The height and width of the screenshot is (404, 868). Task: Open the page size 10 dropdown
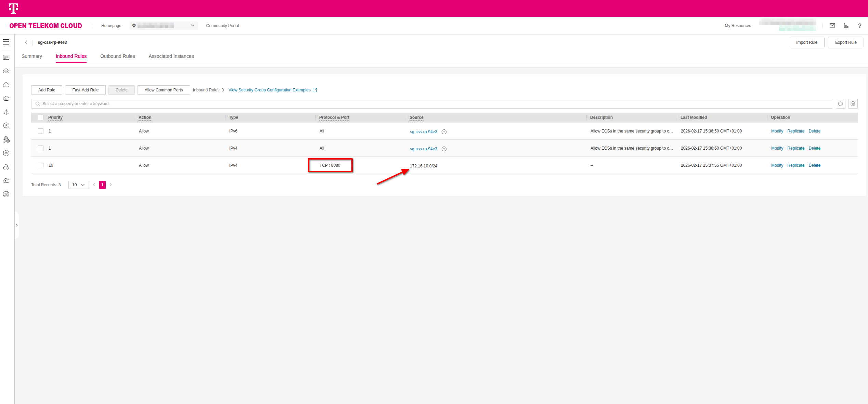(78, 185)
